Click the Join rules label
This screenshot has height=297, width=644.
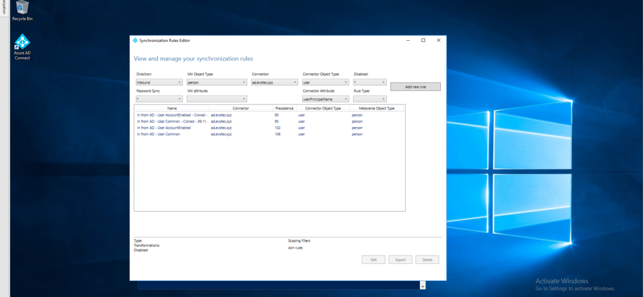[x=295, y=248]
